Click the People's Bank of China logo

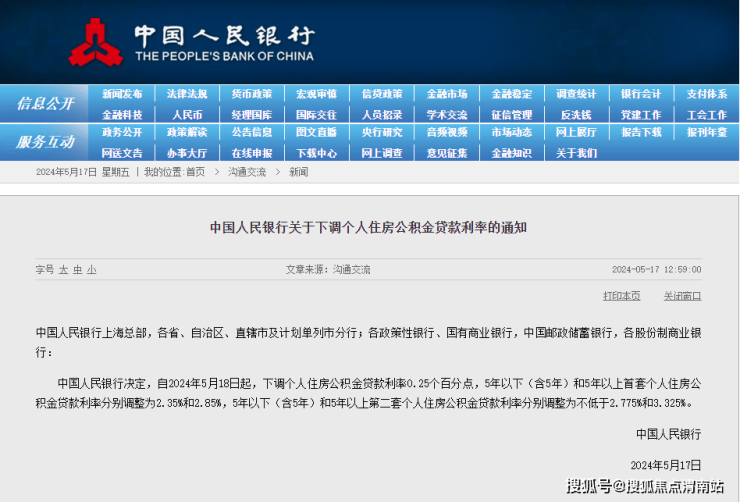pos(96,42)
